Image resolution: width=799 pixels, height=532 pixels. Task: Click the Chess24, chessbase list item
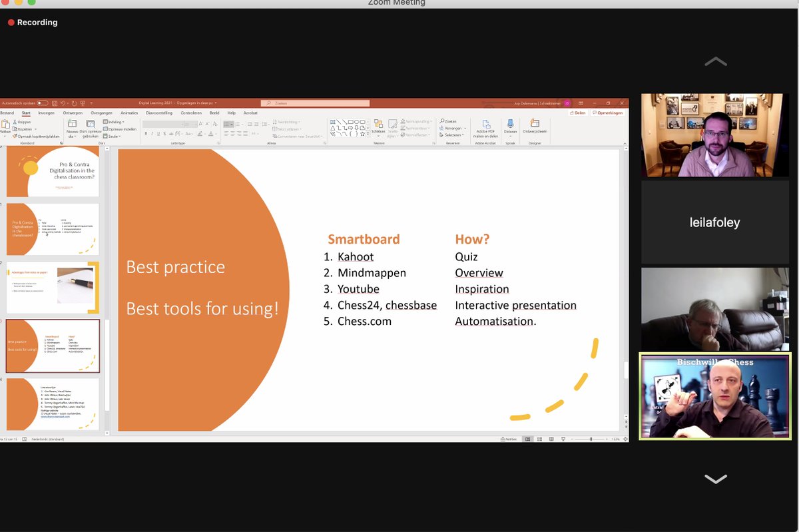point(387,305)
